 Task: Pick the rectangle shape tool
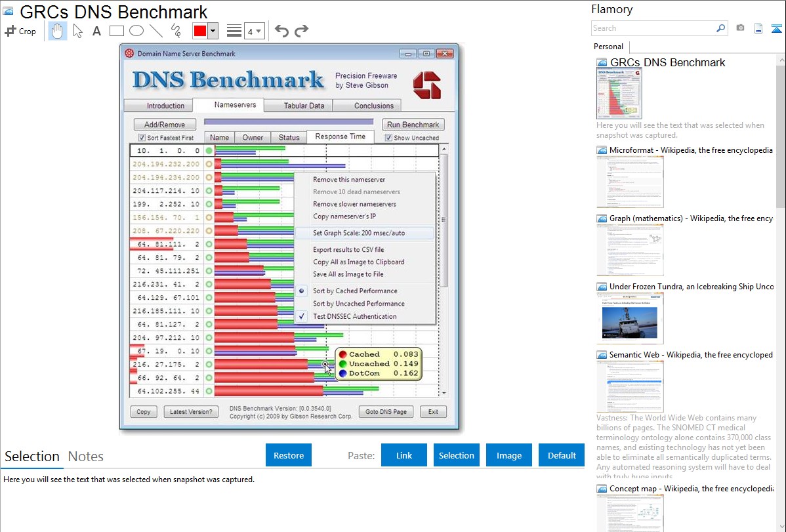point(116,31)
